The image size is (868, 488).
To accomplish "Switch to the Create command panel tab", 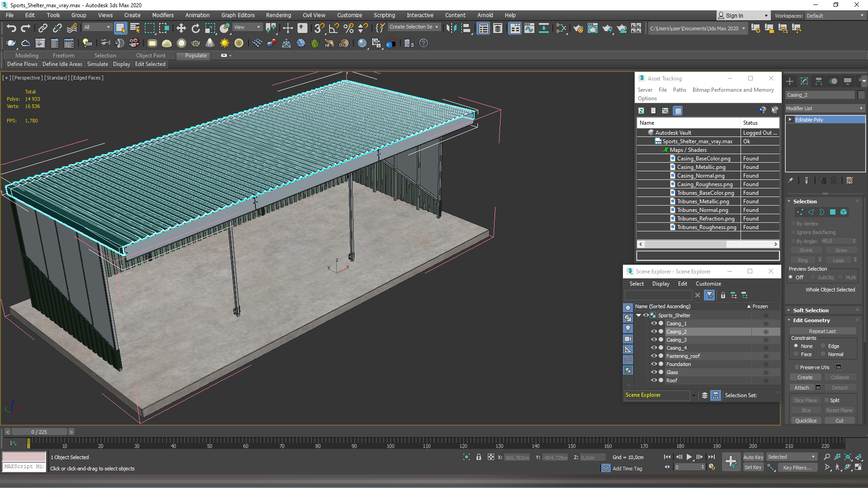I will pos(790,81).
